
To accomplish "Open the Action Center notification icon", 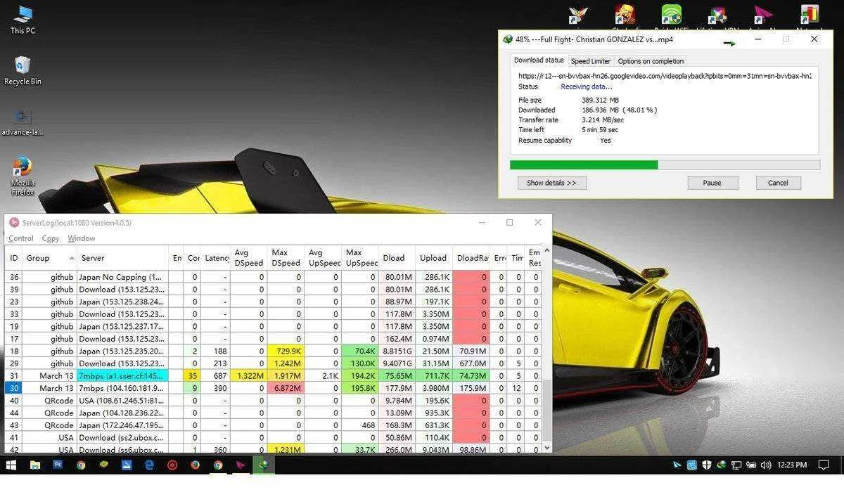I will point(825,465).
